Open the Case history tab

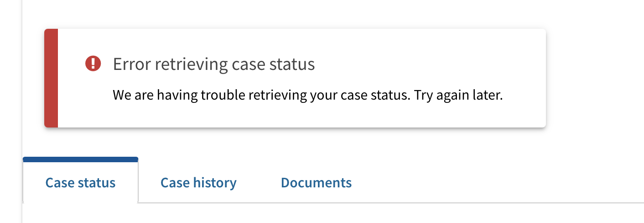pos(198,183)
